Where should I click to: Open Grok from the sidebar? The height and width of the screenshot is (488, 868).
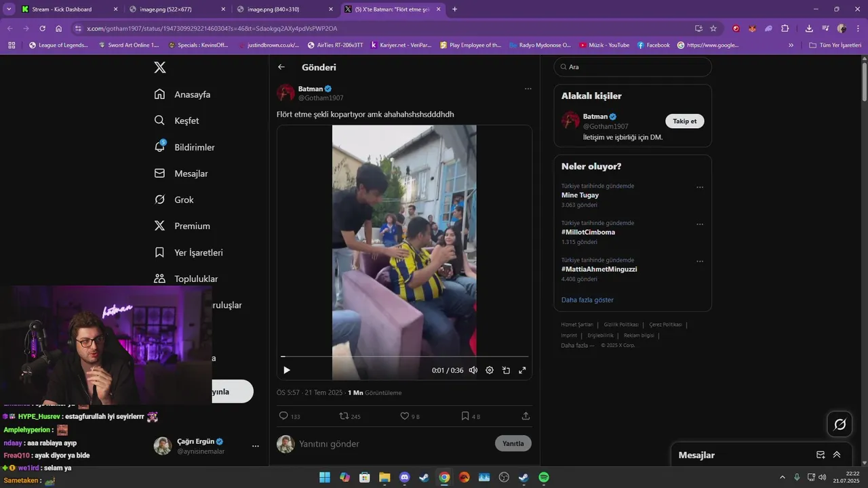tap(174, 200)
